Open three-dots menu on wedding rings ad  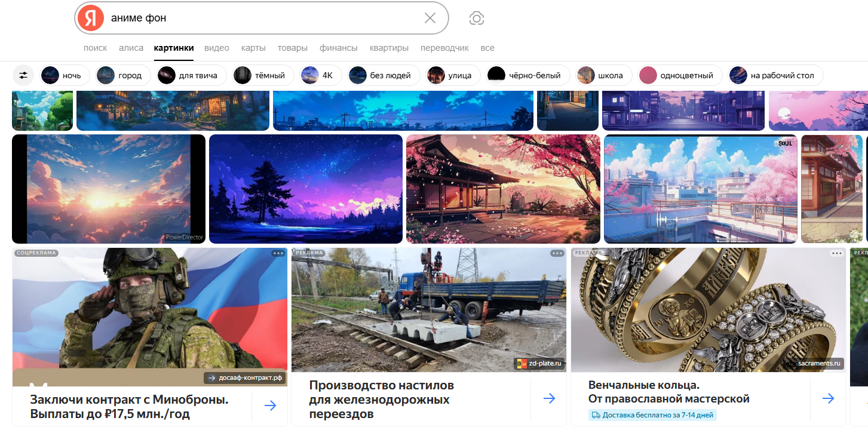(837, 253)
